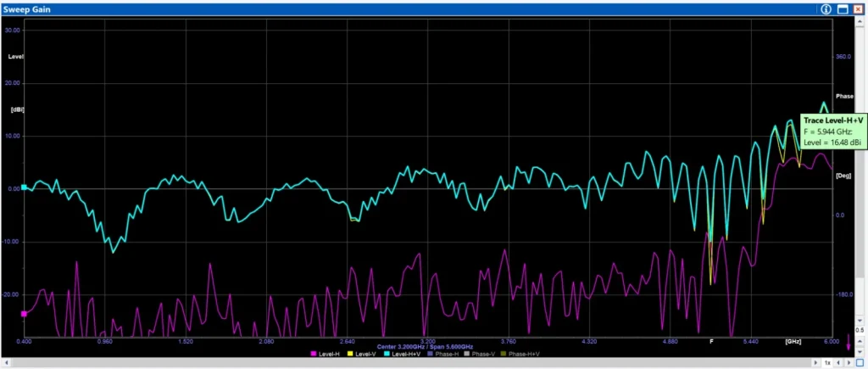Click the 10.00 level axis value

(14, 136)
